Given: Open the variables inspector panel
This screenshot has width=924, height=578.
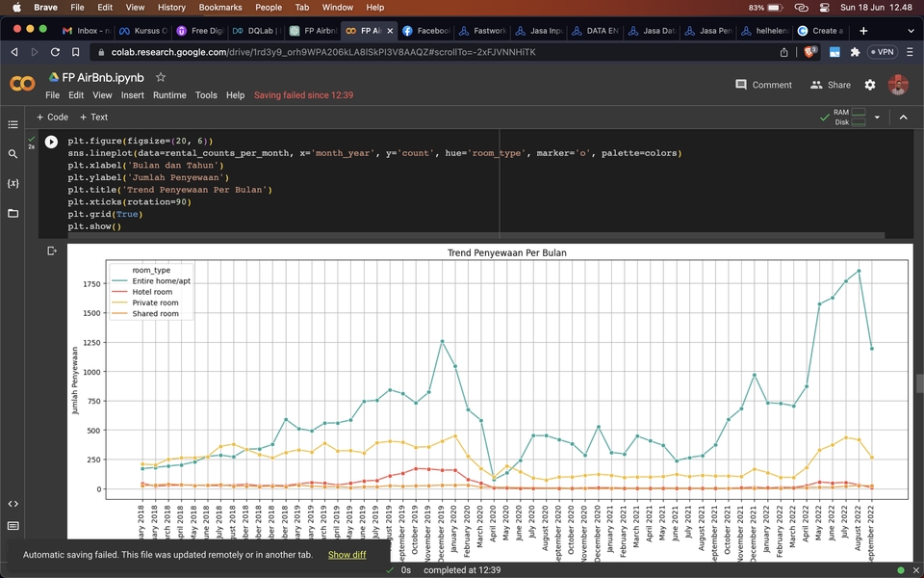Looking at the screenshot, I should 13,183.
